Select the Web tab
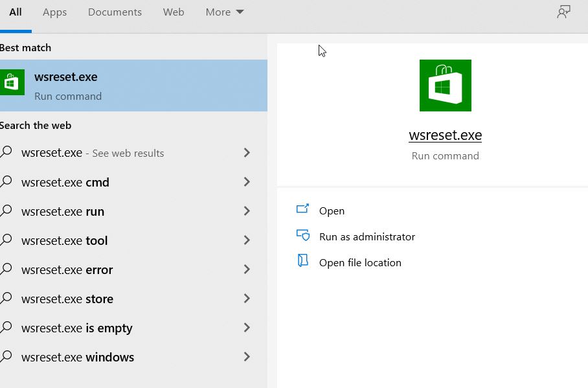The width and height of the screenshot is (588, 388). click(174, 12)
